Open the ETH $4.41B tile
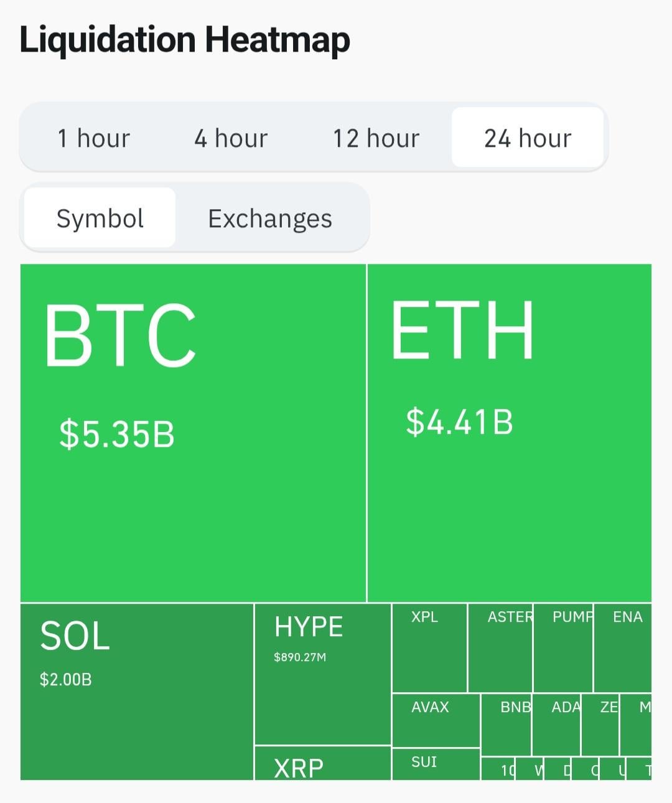The height and width of the screenshot is (803, 672). tap(509, 433)
